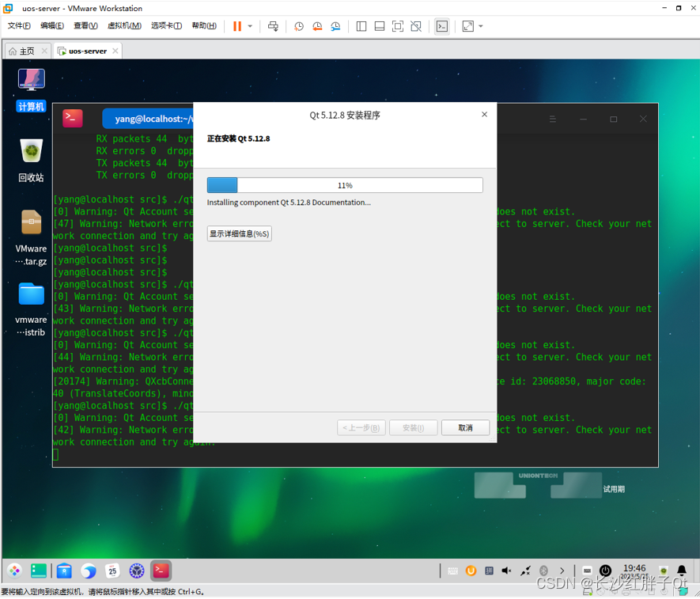Screen dimensions: 700x599
Task: Select the uos-server tab
Action: (87, 51)
